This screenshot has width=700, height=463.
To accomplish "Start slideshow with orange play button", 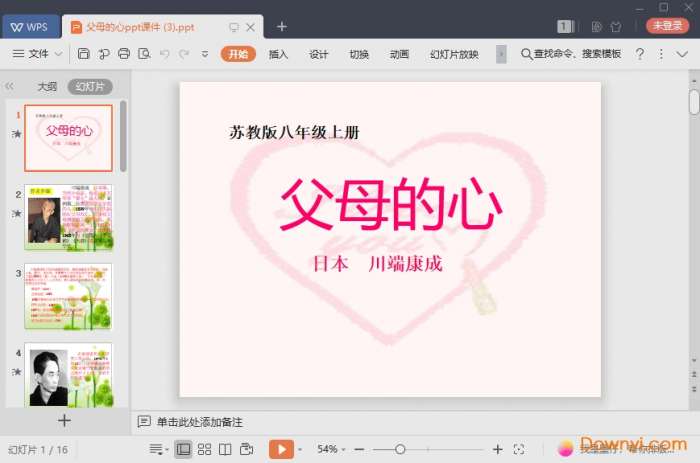I will (x=282, y=450).
